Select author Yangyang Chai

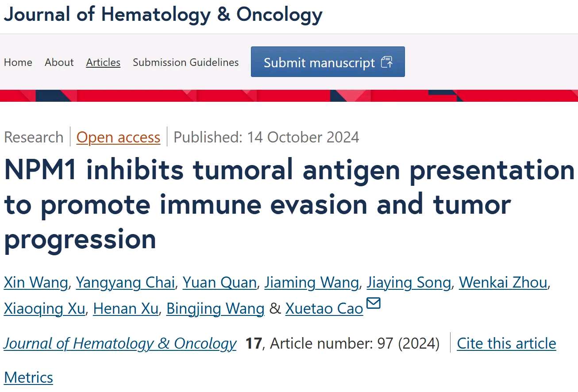coord(125,282)
